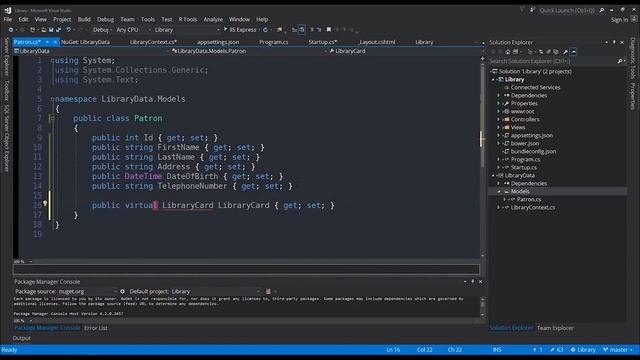The image size is (640, 360).
Task: Click the browser refresh icon beside IIS Express
Action: [x=265, y=30]
